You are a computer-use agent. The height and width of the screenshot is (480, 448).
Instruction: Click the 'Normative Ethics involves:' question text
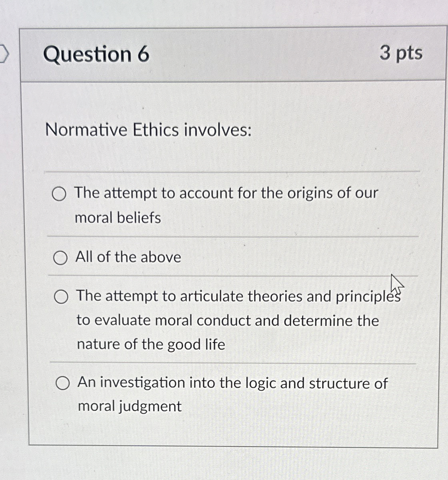[148, 131]
